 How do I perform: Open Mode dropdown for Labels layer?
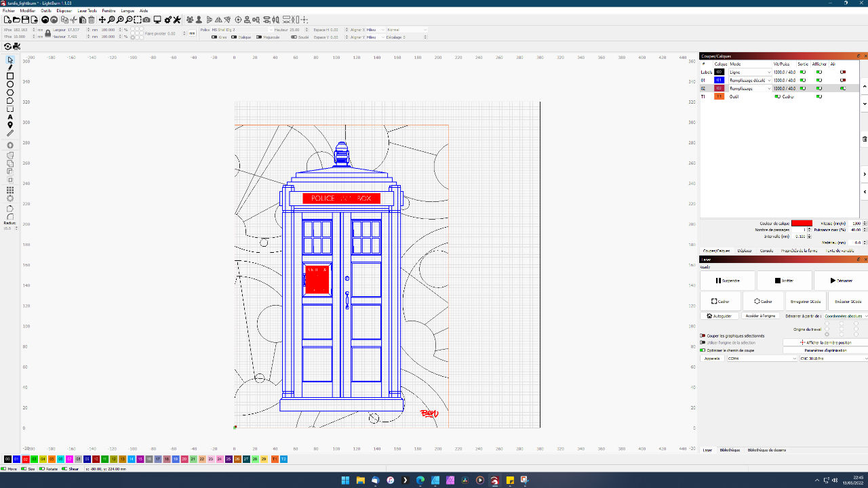click(750, 72)
